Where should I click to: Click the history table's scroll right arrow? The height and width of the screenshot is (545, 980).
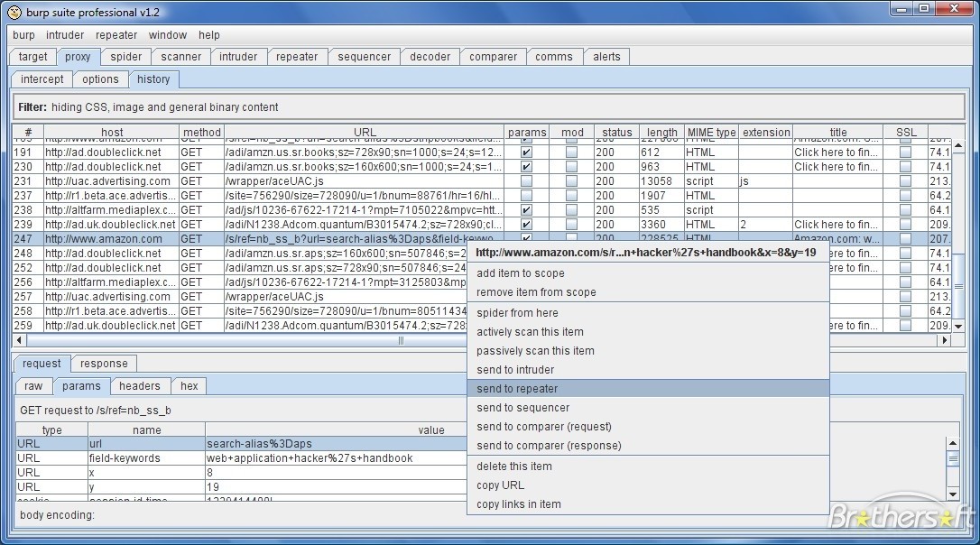[945, 340]
